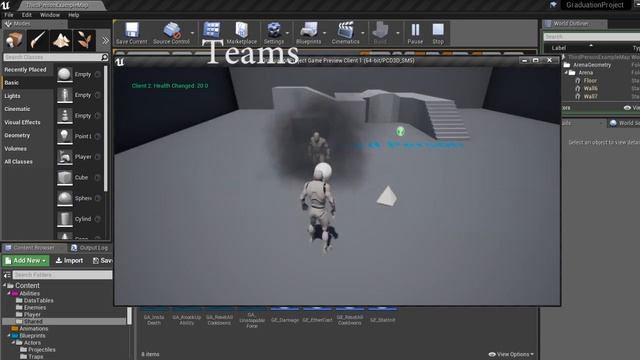Screen dimensions: 640x360
Task: Select All Classes category
Action: coord(18,162)
